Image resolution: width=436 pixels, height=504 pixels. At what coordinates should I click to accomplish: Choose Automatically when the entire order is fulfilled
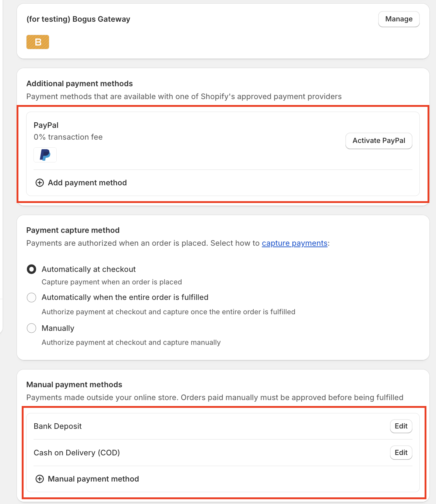click(31, 297)
